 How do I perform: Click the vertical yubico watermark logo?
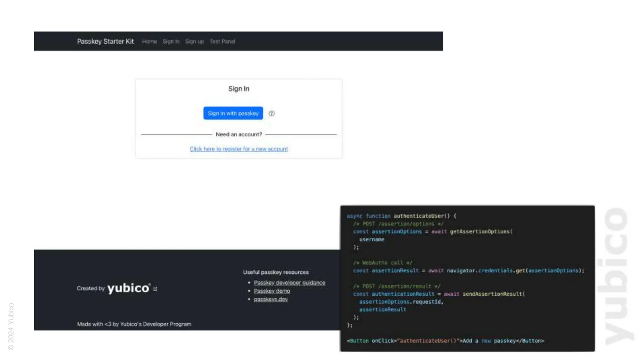click(x=615, y=276)
